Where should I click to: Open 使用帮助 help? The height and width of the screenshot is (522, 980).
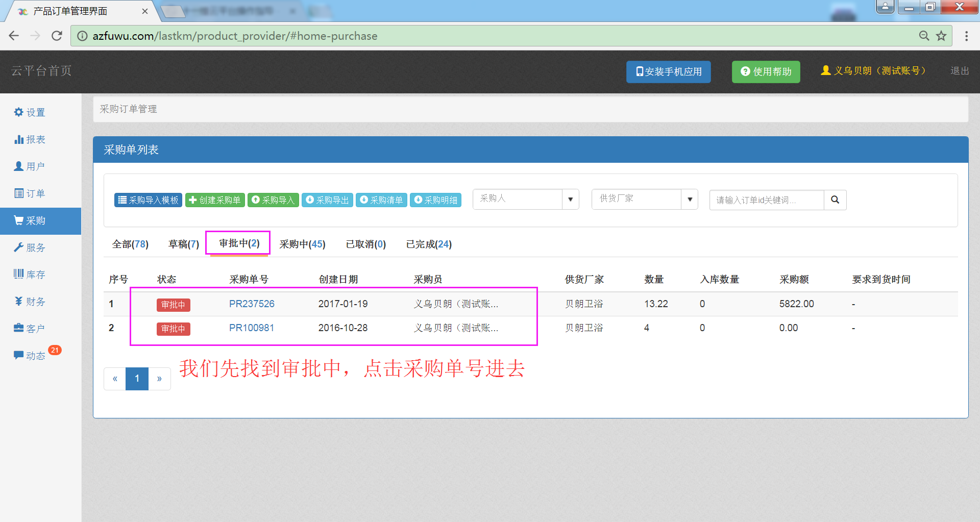tap(766, 71)
